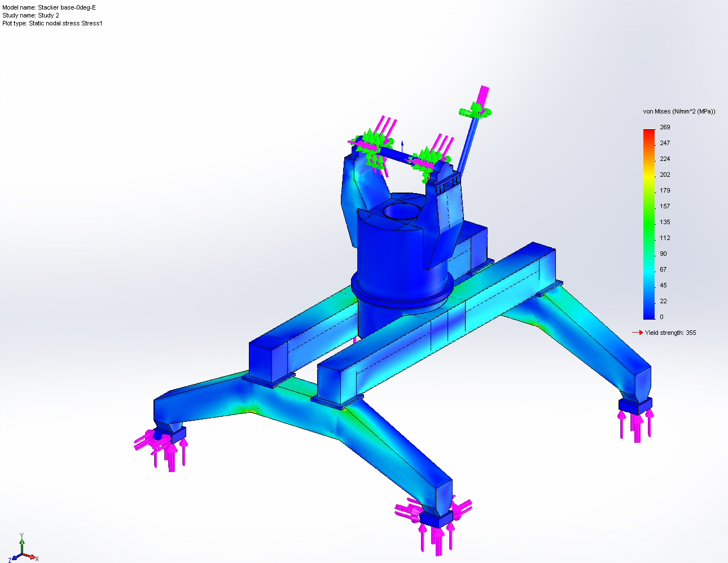This screenshot has width=728, height=563.
Task: Click the legend value 135
Action: (x=665, y=222)
